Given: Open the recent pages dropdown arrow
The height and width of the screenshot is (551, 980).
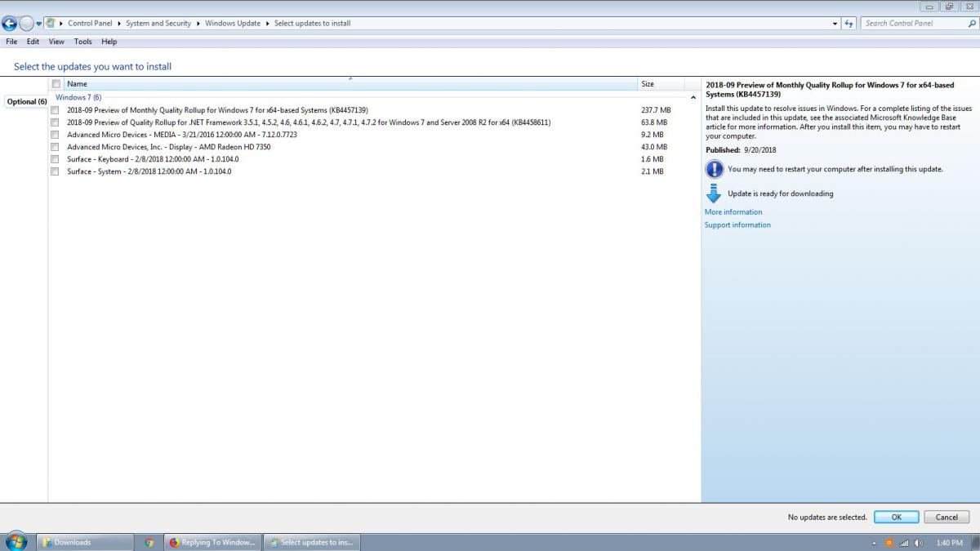Looking at the screenshot, I should 38,24.
